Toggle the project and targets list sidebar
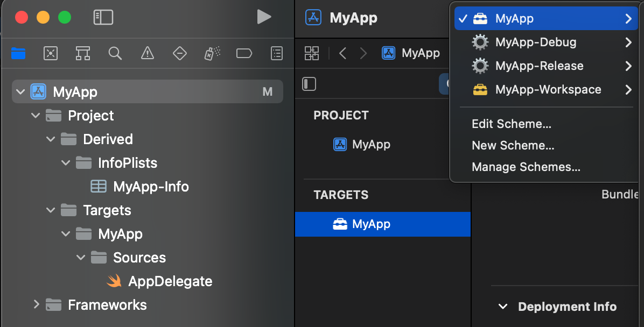This screenshot has width=644, height=327. (309, 84)
